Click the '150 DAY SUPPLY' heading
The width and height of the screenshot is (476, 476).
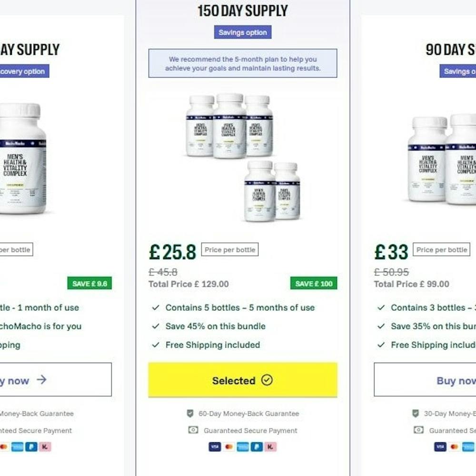pyautogui.click(x=243, y=11)
